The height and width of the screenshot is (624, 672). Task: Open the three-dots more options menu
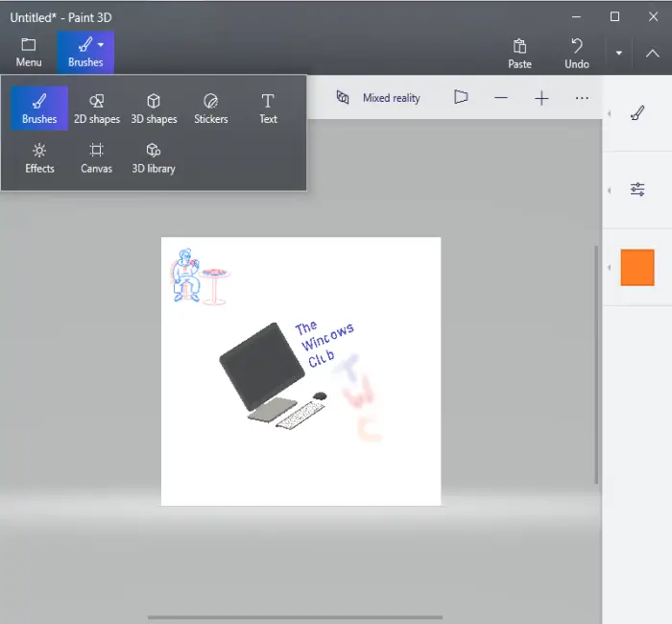click(582, 98)
